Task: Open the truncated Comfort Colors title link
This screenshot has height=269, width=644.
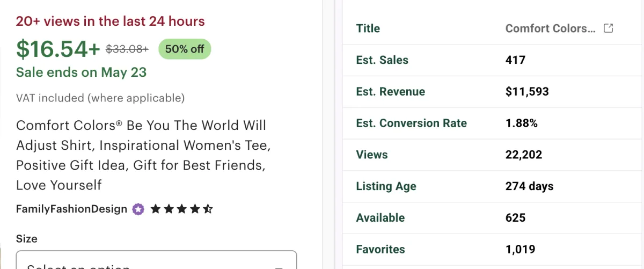Action: pyautogui.click(x=551, y=28)
